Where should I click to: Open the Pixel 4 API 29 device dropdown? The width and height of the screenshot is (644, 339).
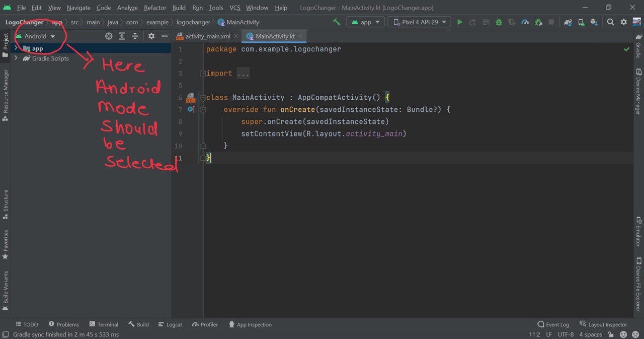(420, 22)
